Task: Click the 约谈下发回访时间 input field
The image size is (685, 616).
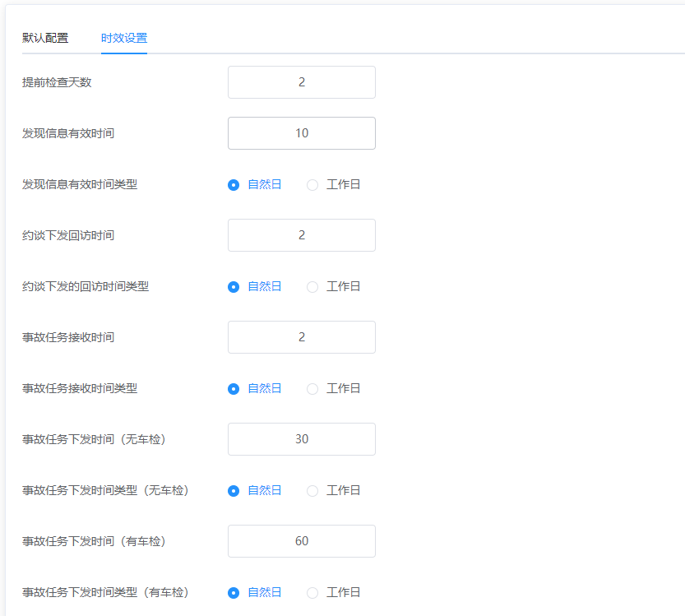Action: click(x=302, y=235)
